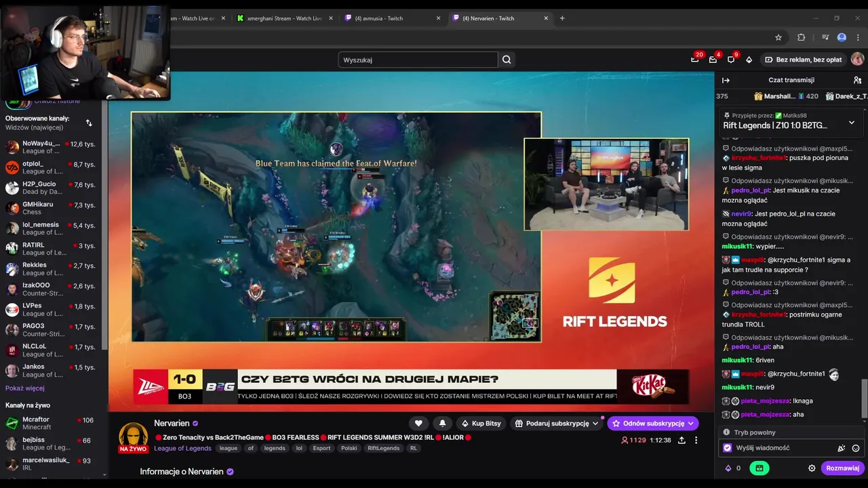Focus the Wyszukaj search field
Viewport: 868px width, 488px height.
[418, 60]
